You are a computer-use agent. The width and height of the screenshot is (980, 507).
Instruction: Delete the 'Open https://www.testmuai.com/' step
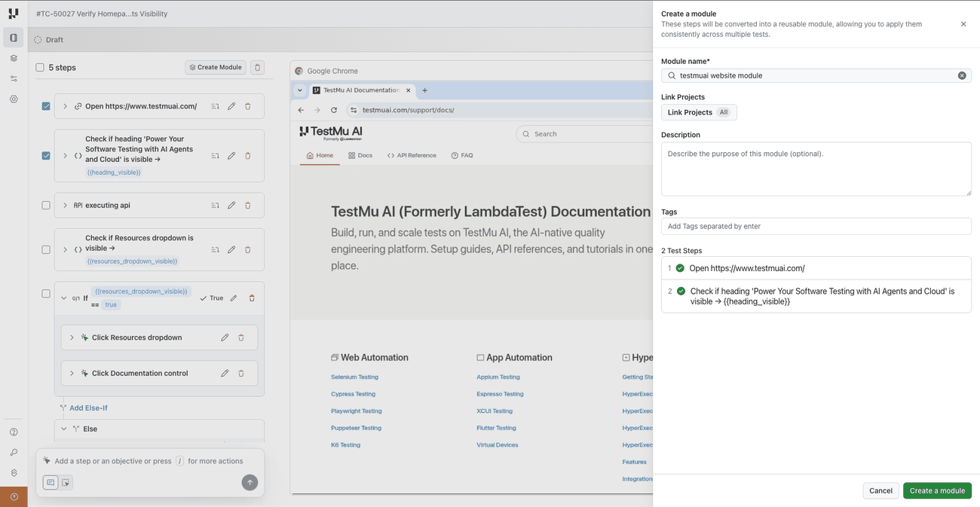coord(247,106)
